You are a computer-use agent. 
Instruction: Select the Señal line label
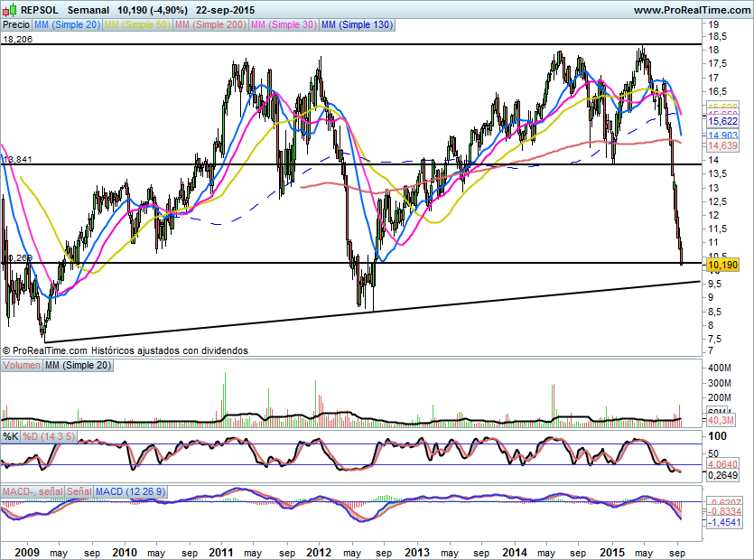79,491
